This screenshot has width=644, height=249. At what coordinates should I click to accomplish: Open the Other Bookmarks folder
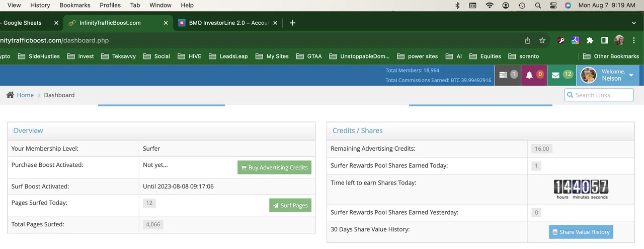coord(611,56)
